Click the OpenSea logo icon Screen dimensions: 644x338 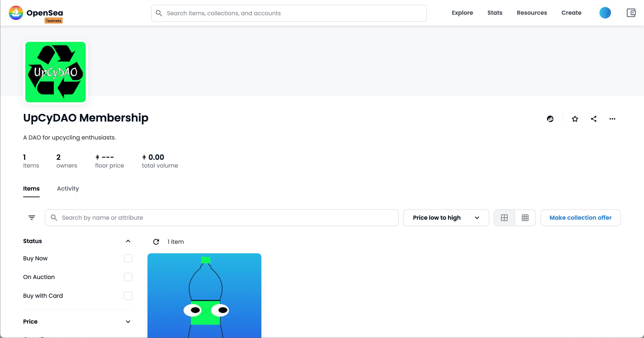click(16, 13)
